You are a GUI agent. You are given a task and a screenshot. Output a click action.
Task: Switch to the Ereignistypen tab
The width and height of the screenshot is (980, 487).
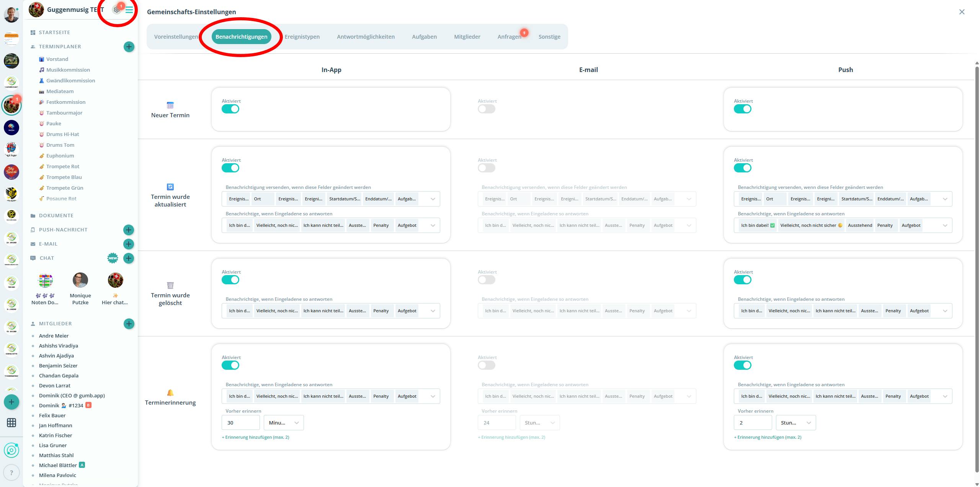302,37
